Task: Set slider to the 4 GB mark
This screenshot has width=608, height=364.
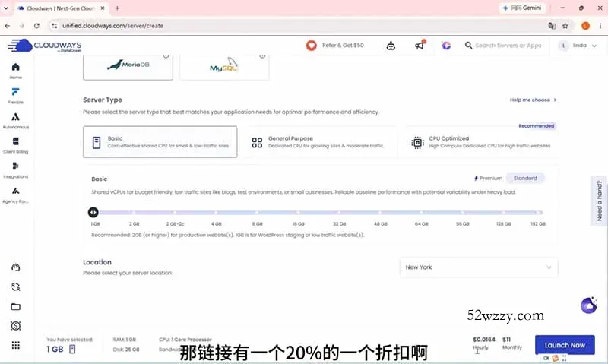Action: pyautogui.click(x=216, y=213)
